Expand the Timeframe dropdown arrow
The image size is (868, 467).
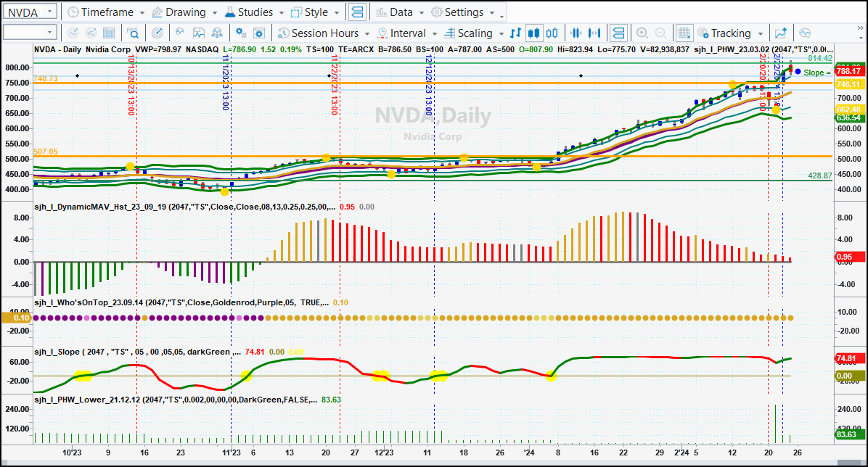click(x=142, y=13)
